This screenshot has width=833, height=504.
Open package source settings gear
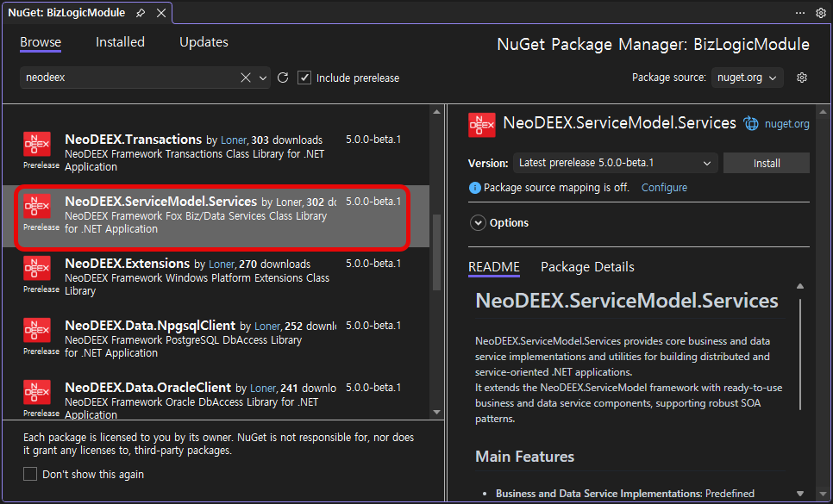coord(802,78)
